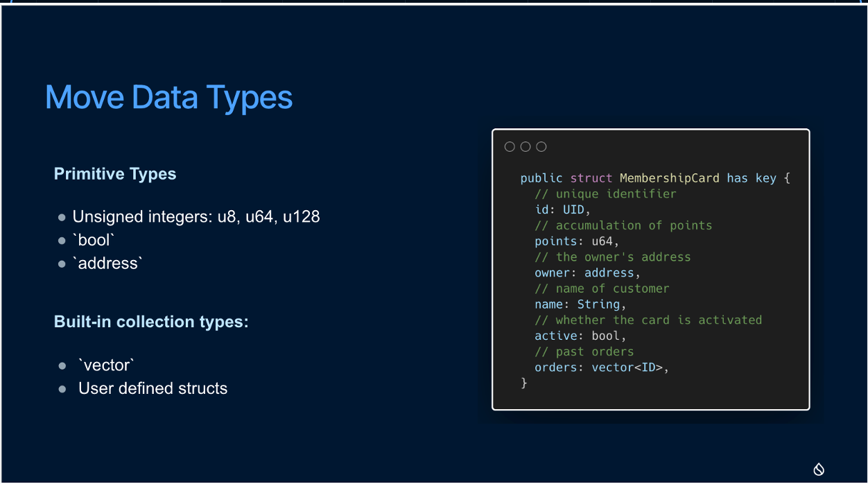Click the "name: String," code line
Image resolution: width=868 pixels, height=484 pixels.
point(580,304)
